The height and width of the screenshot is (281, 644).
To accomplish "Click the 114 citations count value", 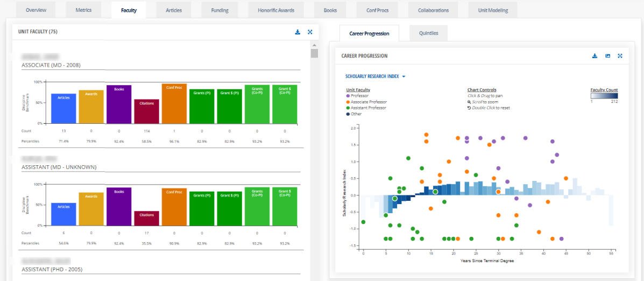I will click(x=147, y=131).
